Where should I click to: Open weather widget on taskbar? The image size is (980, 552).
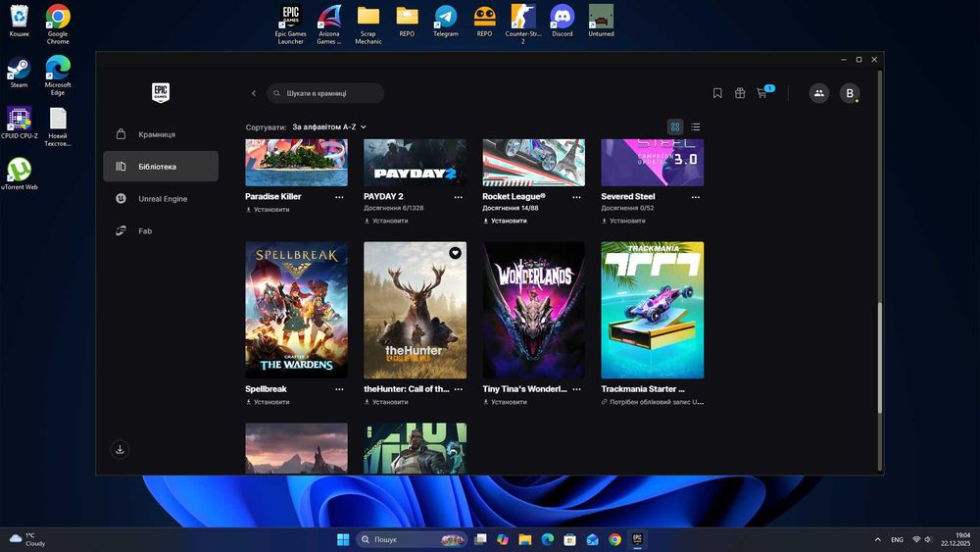(27, 539)
